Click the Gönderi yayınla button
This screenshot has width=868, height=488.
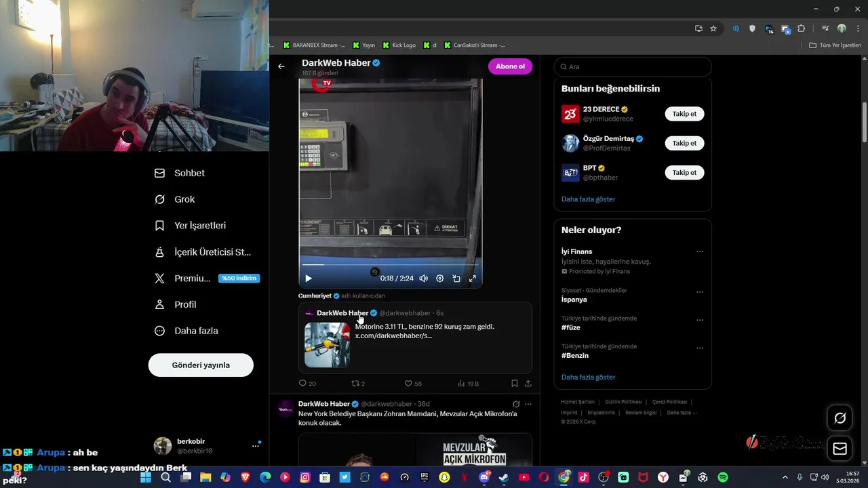coord(201,365)
